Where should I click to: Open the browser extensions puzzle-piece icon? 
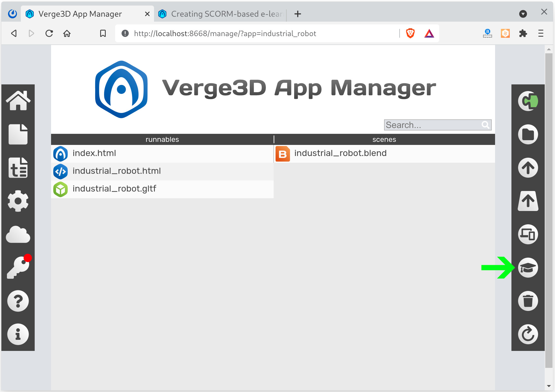point(523,34)
